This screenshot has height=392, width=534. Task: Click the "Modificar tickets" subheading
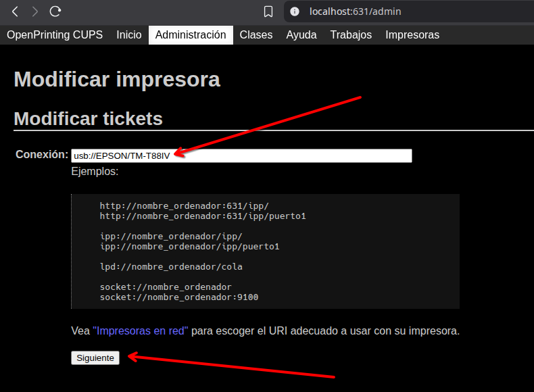pyautogui.click(x=89, y=118)
